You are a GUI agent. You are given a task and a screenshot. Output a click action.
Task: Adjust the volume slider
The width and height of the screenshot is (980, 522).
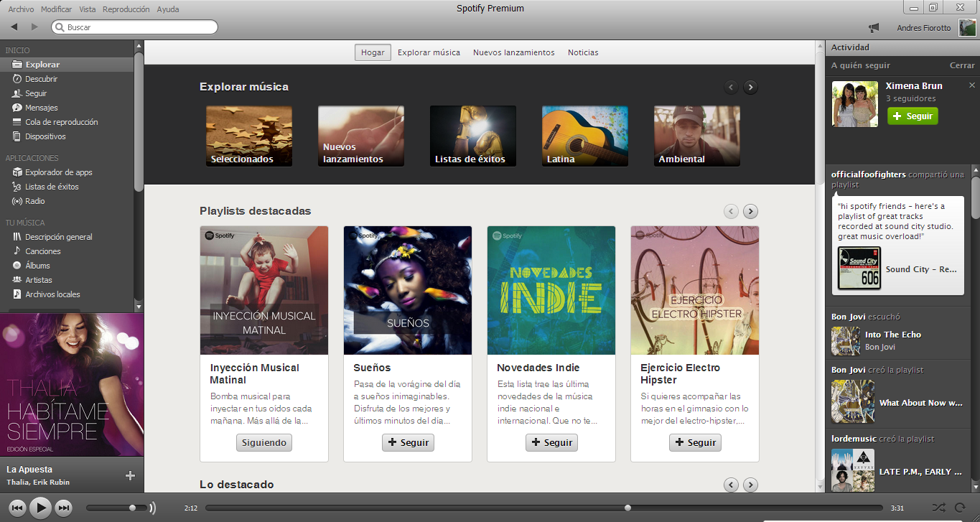tap(116, 508)
